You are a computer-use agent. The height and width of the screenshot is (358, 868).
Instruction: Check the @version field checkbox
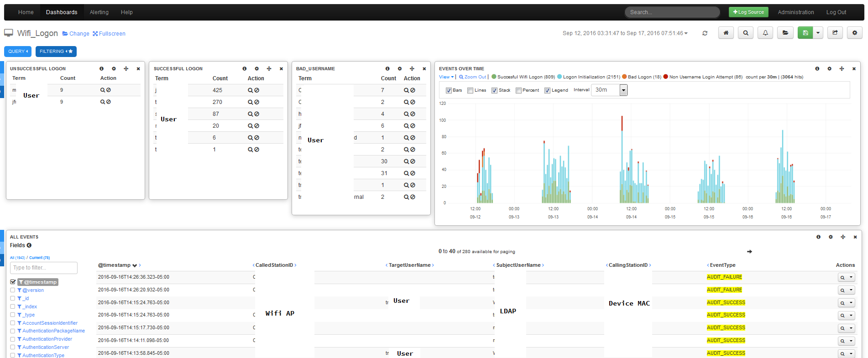13,290
